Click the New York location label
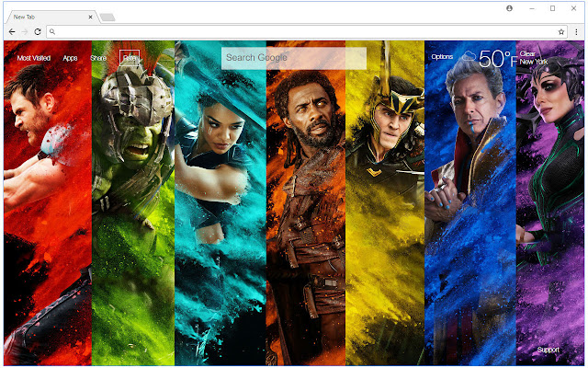This screenshot has width=588, height=368. (534, 62)
